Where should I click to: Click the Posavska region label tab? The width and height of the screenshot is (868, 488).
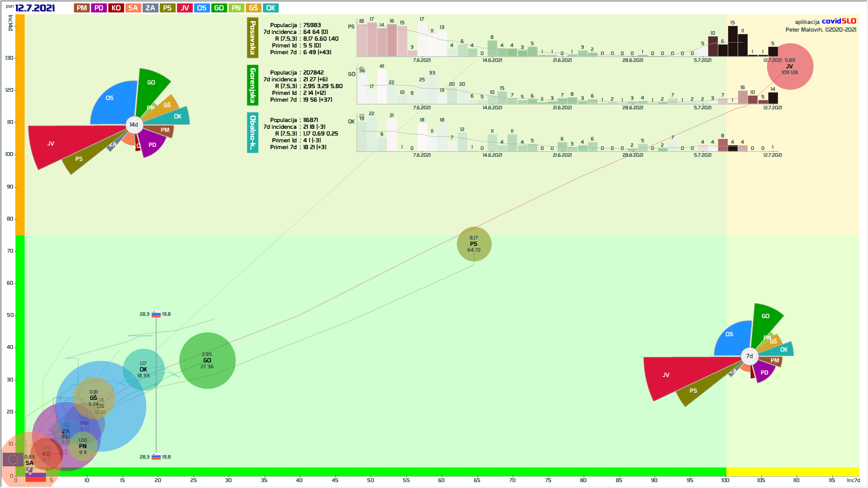click(253, 38)
